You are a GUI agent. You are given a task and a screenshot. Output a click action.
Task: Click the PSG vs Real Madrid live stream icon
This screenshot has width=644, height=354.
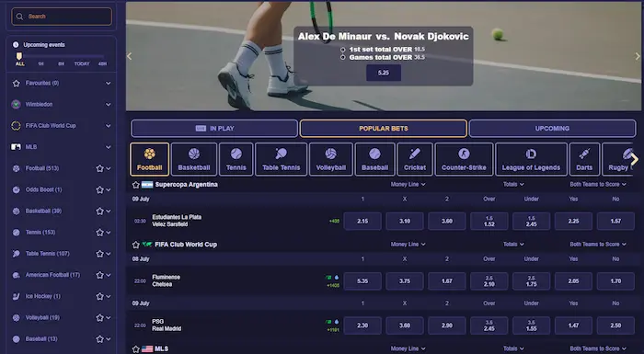(x=328, y=322)
